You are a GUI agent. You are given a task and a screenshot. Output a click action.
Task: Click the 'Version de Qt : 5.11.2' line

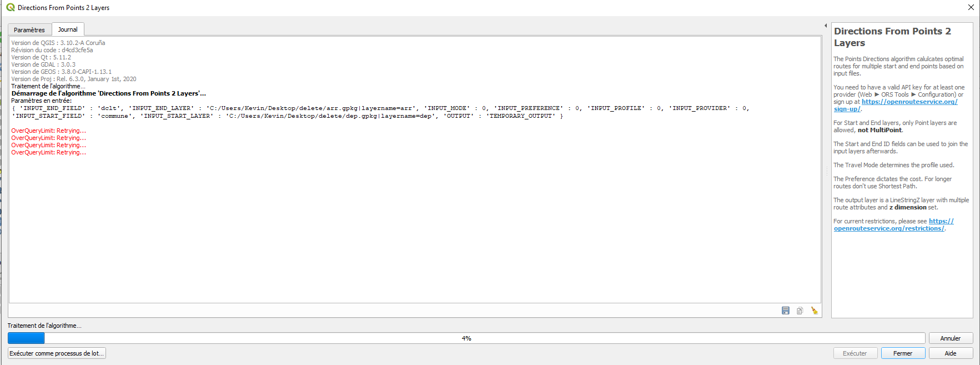[41, 57]
